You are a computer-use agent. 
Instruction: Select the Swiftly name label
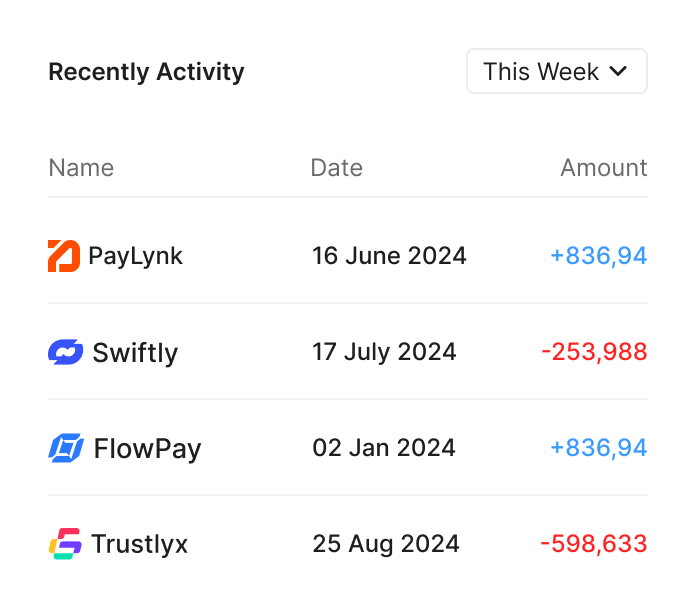pyautogui.click(x=135, y=353)
